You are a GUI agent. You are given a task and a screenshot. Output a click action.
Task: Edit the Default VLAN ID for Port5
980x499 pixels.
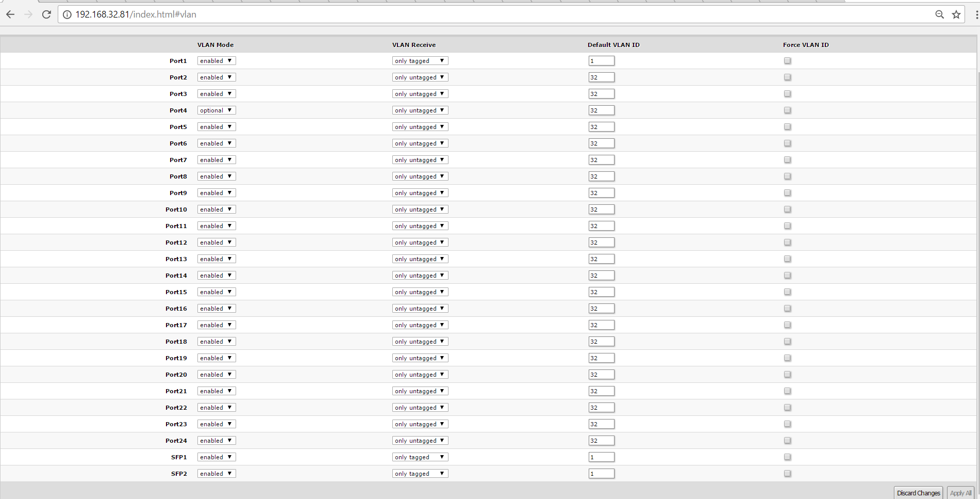point(601,126)
